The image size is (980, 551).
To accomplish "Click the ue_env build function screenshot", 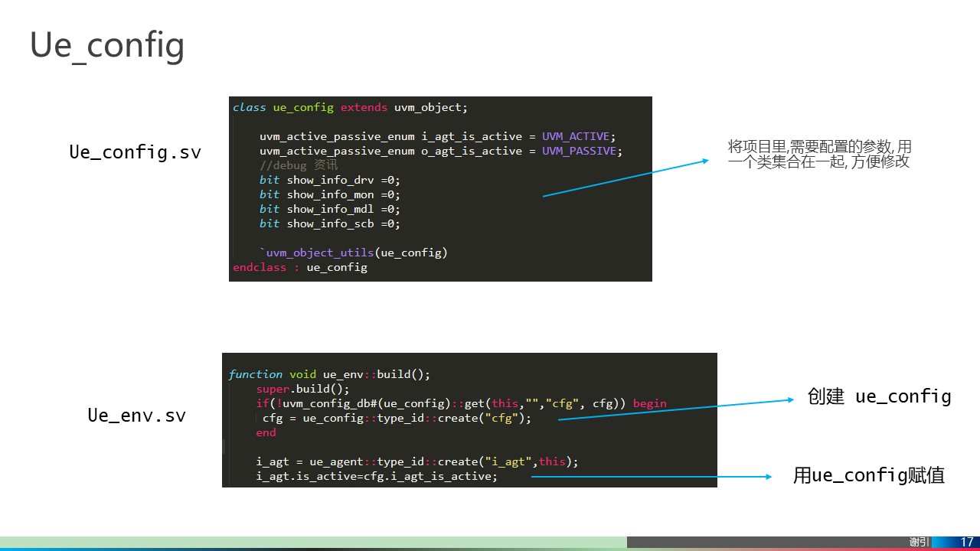I will 469,419.
